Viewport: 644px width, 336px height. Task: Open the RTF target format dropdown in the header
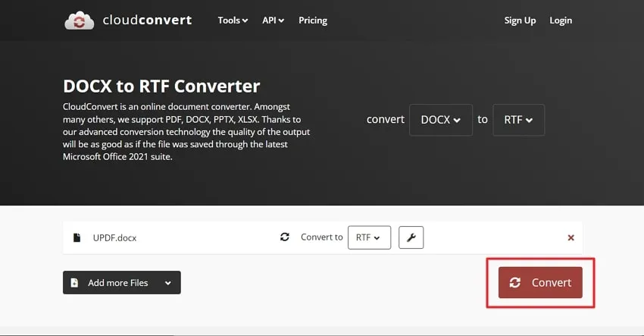(519, 120)
